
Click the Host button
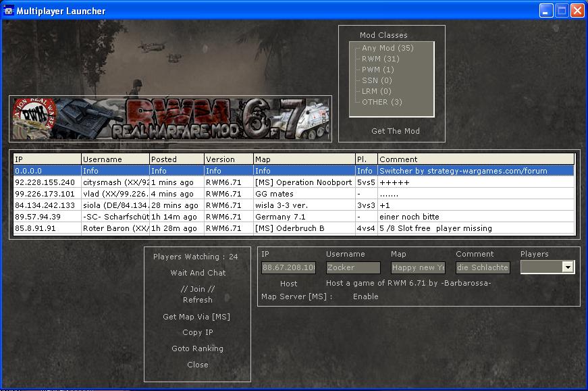[x=288, y=284]
